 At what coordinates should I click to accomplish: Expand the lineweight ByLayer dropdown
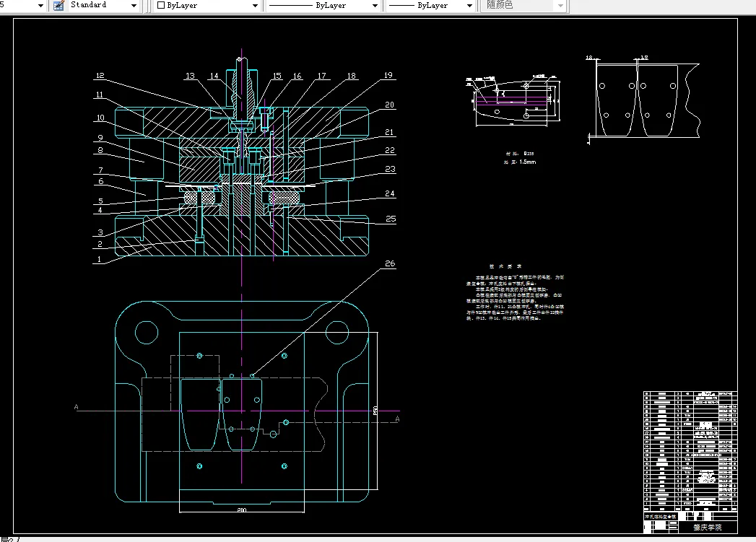pos(469,5)
